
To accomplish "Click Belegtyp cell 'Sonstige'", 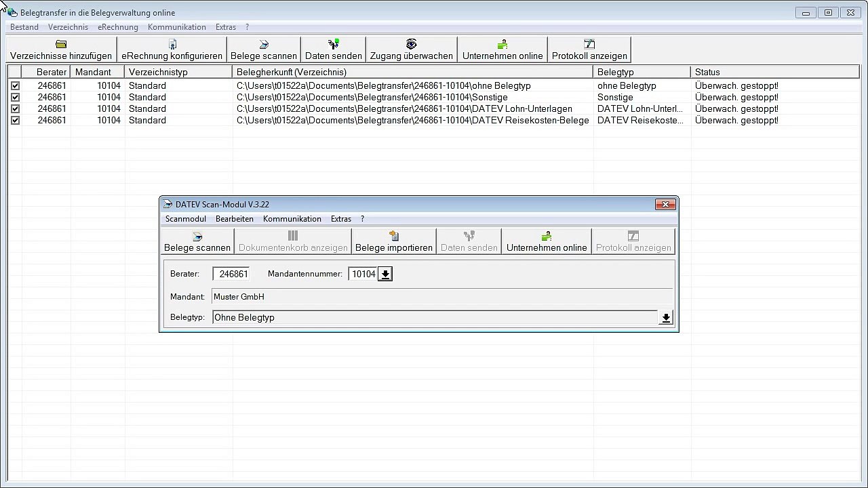I will pos(615,98).
